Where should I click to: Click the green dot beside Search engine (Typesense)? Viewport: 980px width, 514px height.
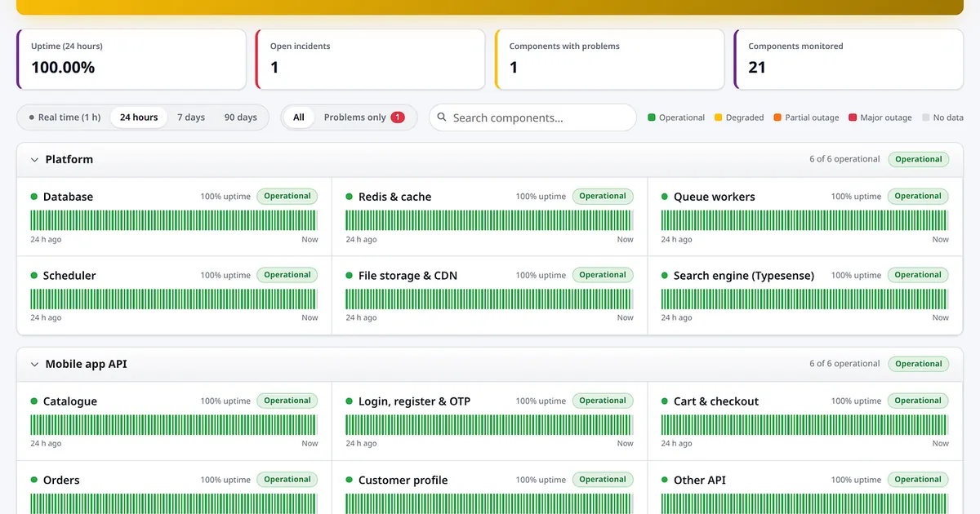pyautogui.click(x=665, y=276)
